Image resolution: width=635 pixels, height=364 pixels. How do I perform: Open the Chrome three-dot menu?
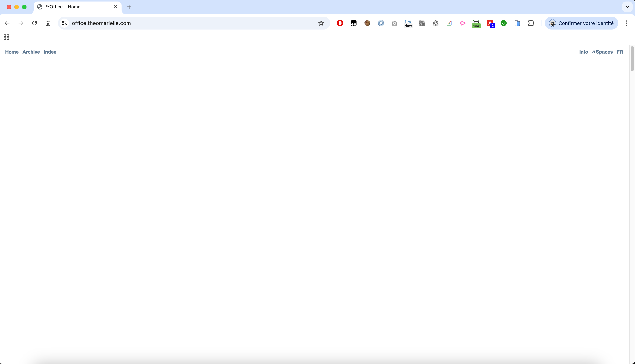coord(626,23)
